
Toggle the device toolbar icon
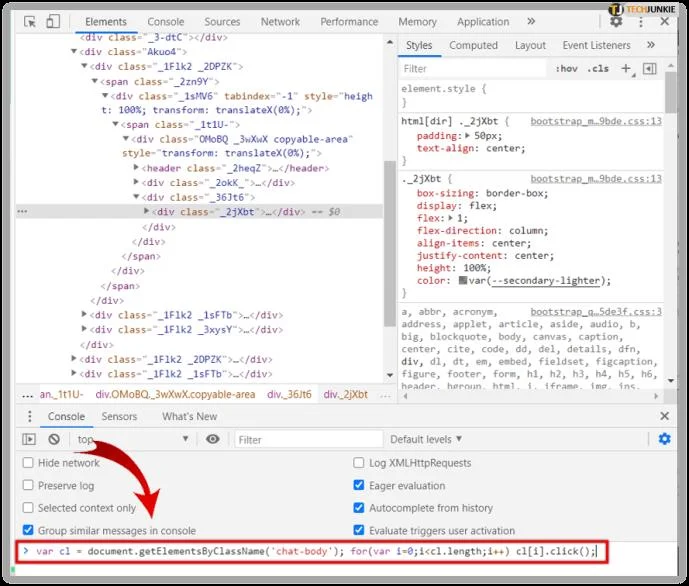pyautogui.click(x=53, y=21)
